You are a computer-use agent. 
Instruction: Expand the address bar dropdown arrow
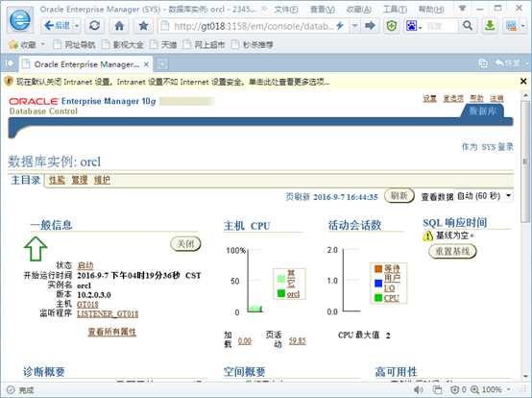[354, 25]
